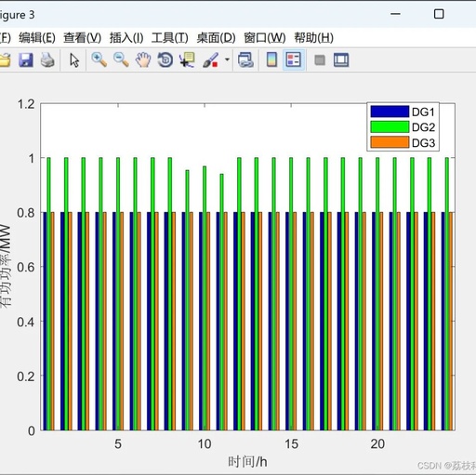
Task: Click the Show Plot Tools icon
Action: (x=341, y=59)
